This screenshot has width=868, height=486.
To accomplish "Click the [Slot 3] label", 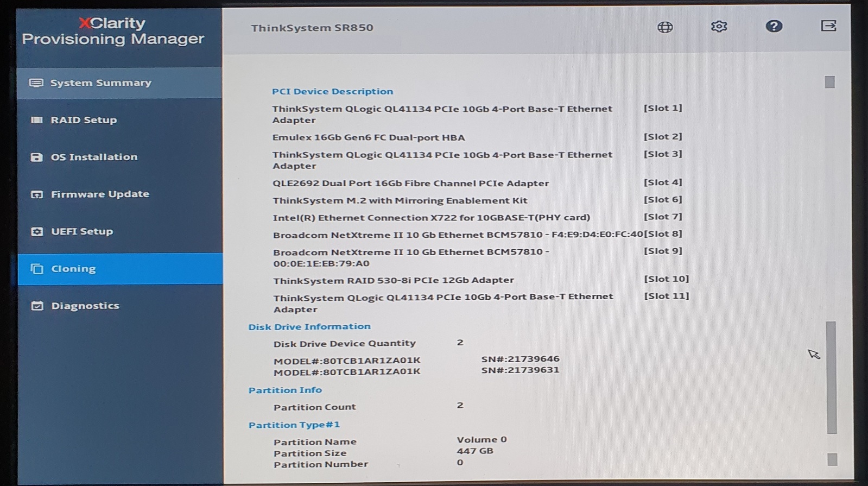I will click(x=663, y=154).
